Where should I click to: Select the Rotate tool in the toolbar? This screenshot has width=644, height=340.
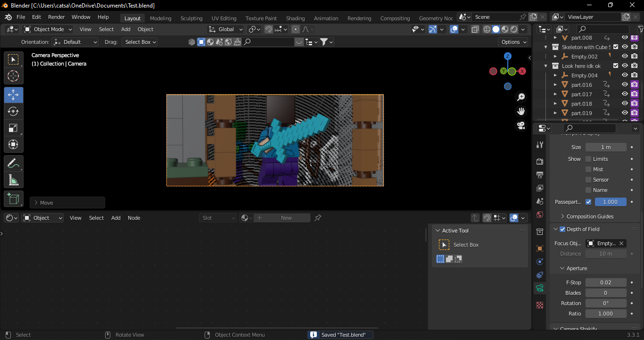tap(13, 111)
